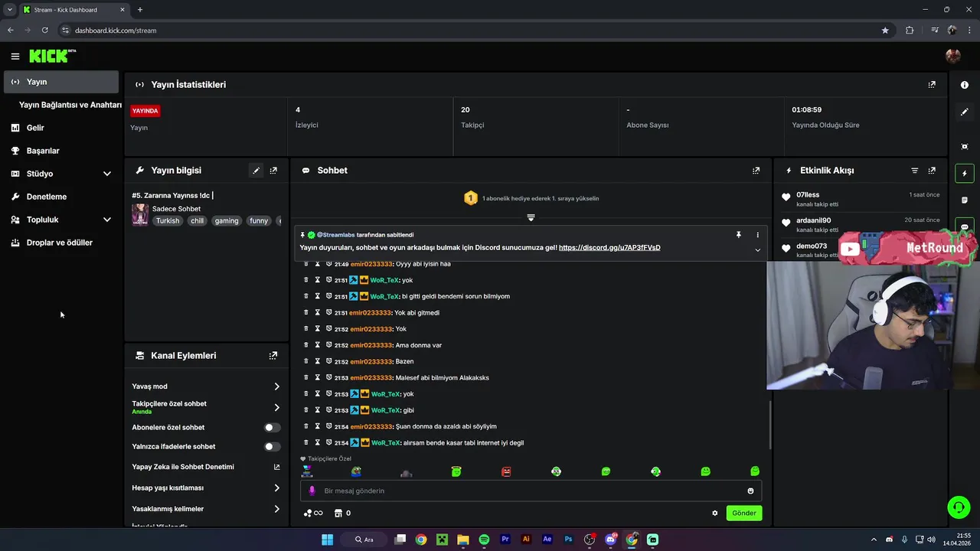Click the chat panel scrollbar
The width and height of the screenshot is (980, 551).
770,425
